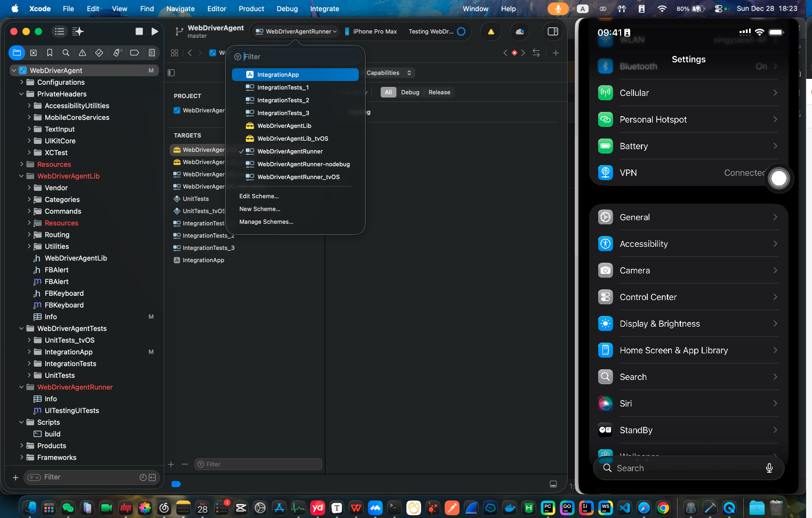812x518 pixels.
Task: Pick the WebDriverAgentRunner_tvOS scheme
Action: (x=295, y=177)
